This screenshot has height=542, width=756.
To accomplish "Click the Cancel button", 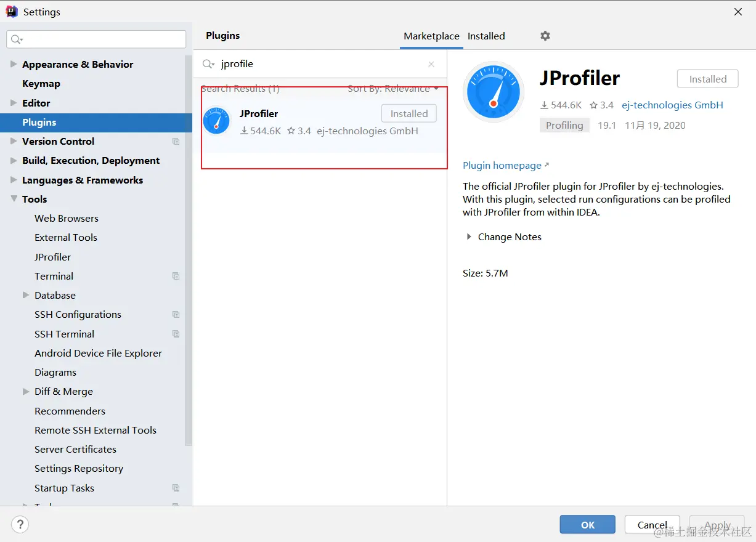I will tap(652, 525).
